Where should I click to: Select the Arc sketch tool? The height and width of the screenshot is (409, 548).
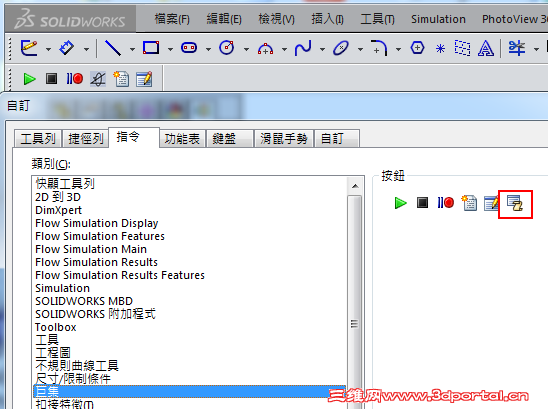pos(265,49)
